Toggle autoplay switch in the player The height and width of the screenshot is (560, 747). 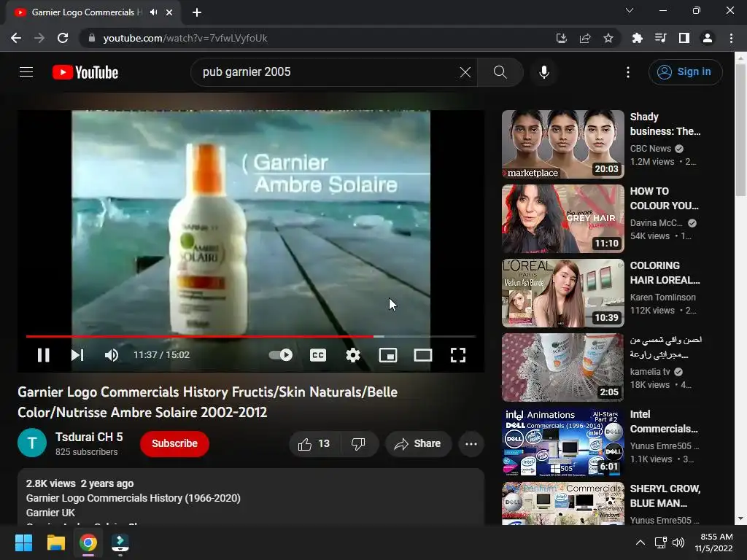[281, 355]
